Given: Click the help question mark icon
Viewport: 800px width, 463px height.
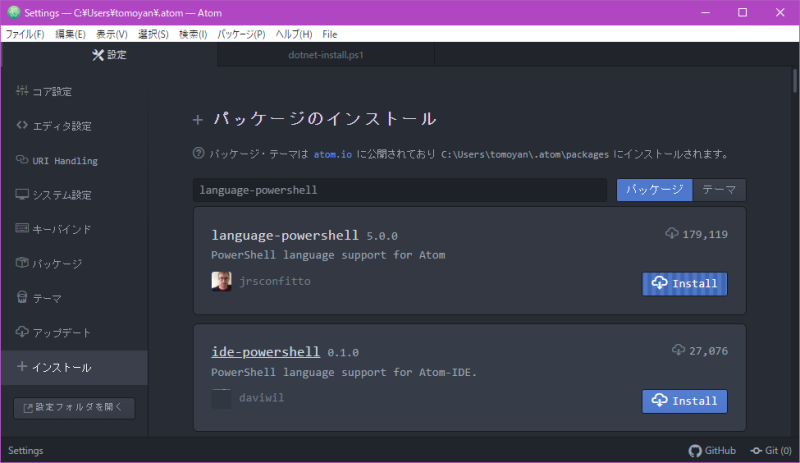Looking at the screenshot, I should pos(198,153).
